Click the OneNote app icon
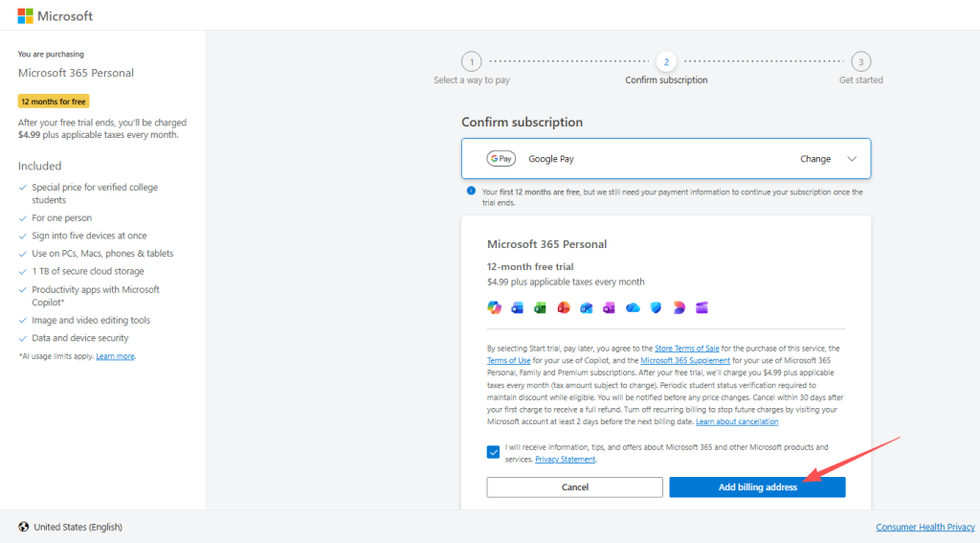The height and width of the screenshot is (543, 980). coord(610,306)
